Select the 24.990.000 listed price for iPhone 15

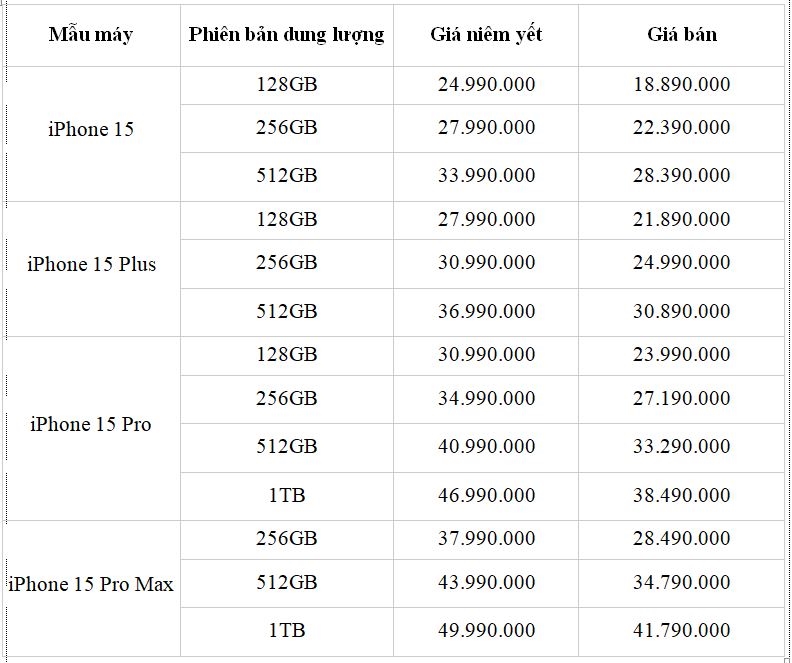pyautogui.click(x=486, y=85)
